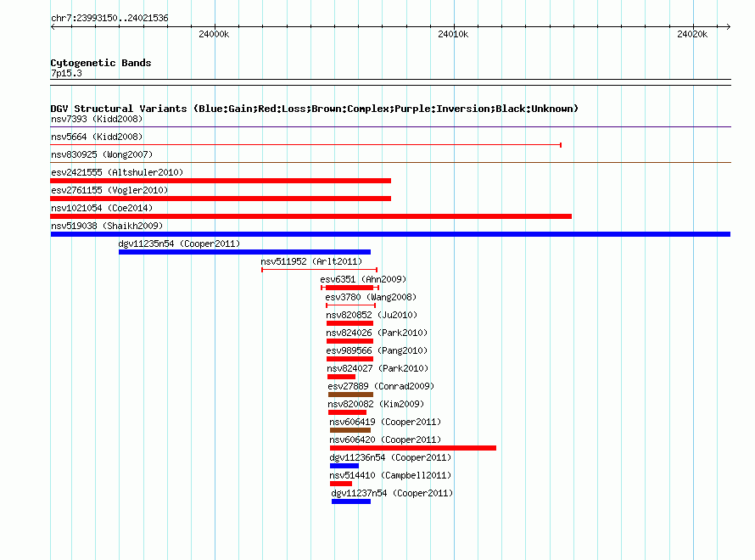Viewport: 755px width, 560px height.
Task: Select the esv6351 (Ahn2009) label
Action: [363, 279]
